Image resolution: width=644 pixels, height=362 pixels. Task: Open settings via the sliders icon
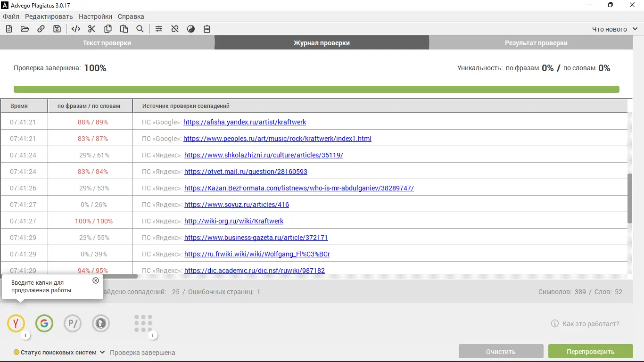[159, 29]
